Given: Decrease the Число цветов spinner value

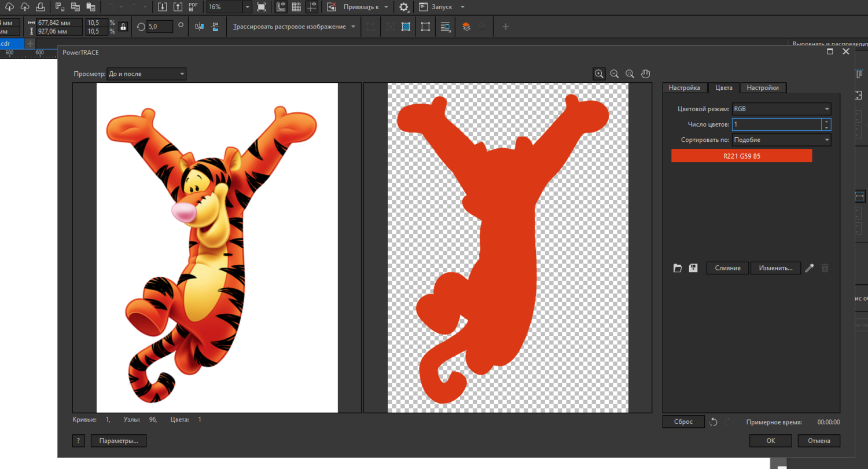Looking at the screenshot, I should (x=827, y=127).
